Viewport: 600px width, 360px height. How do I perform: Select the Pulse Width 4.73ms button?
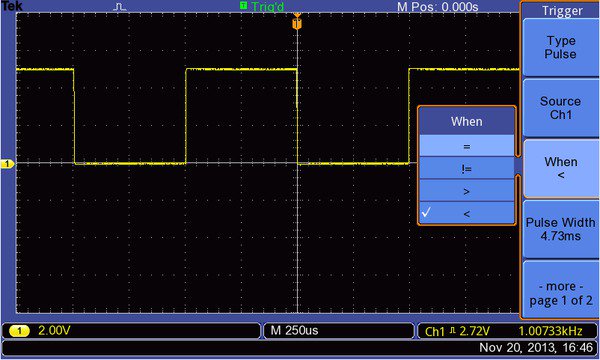[560, 229]
